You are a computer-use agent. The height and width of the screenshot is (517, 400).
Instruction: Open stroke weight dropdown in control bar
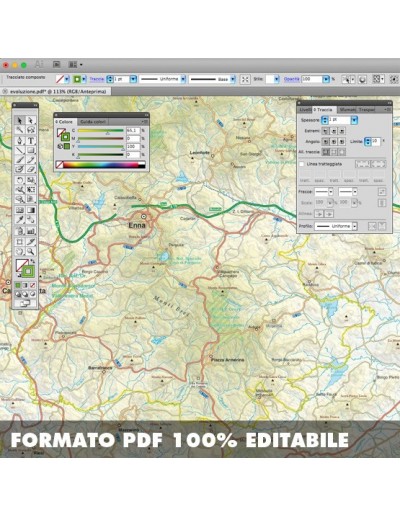click(133, 79)
